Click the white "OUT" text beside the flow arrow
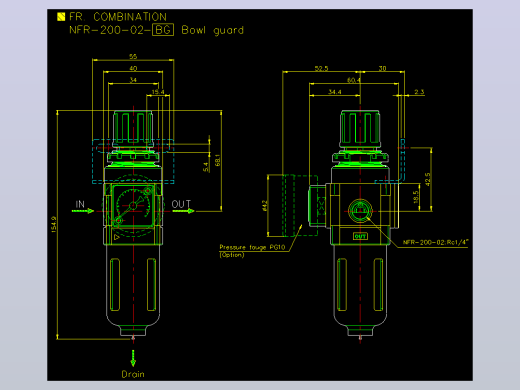 [x=181, y=204]
